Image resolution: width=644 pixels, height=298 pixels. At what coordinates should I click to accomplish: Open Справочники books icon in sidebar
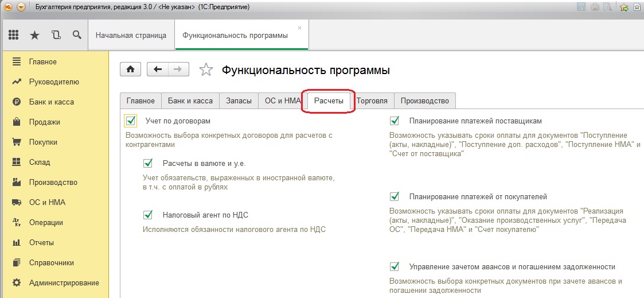point(17,262)
